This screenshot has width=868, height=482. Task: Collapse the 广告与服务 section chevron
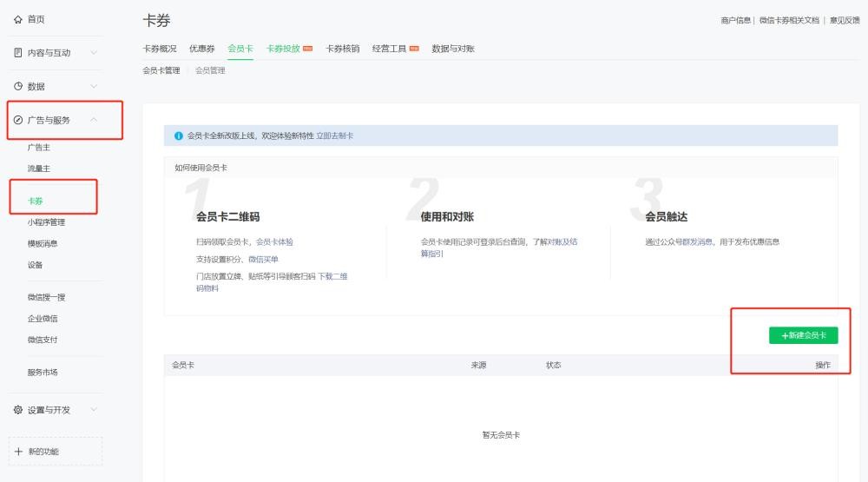[x=94, y=120]
